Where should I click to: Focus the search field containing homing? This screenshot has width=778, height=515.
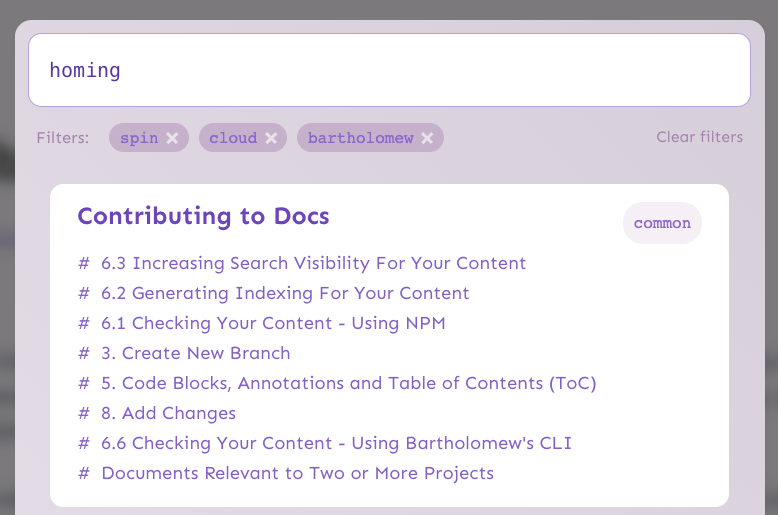tap(389, 70)
